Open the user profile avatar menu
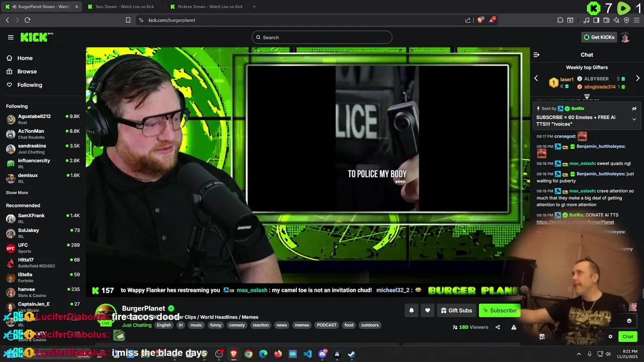This screenshot has height=362, width=644. [x=625, y=37]
